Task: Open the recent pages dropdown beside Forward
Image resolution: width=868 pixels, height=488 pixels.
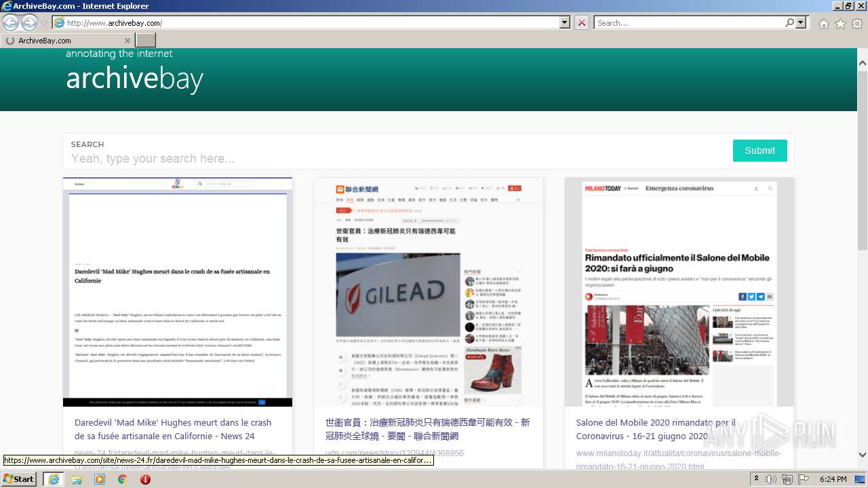Action: pyautogui.click(x=44, y=23)
